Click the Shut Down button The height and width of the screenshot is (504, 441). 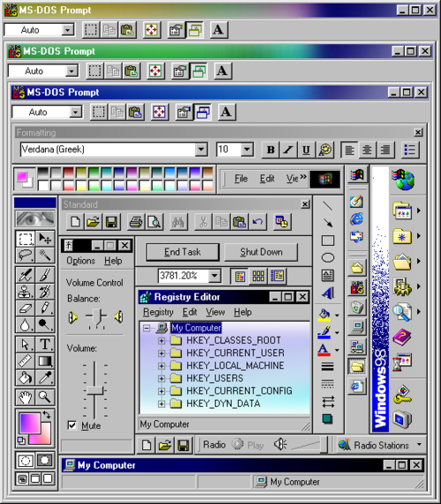coord(261,252)
